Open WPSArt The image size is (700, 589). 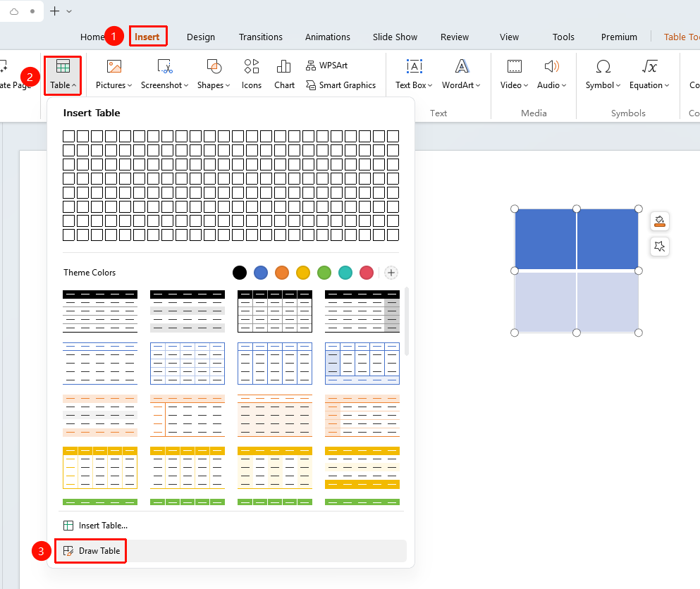[x=326, y=66]
